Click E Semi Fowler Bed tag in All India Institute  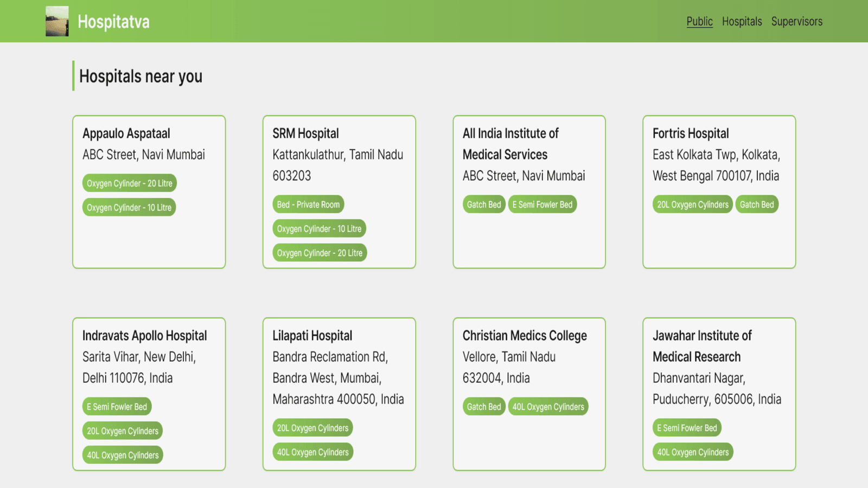(542, 204)
